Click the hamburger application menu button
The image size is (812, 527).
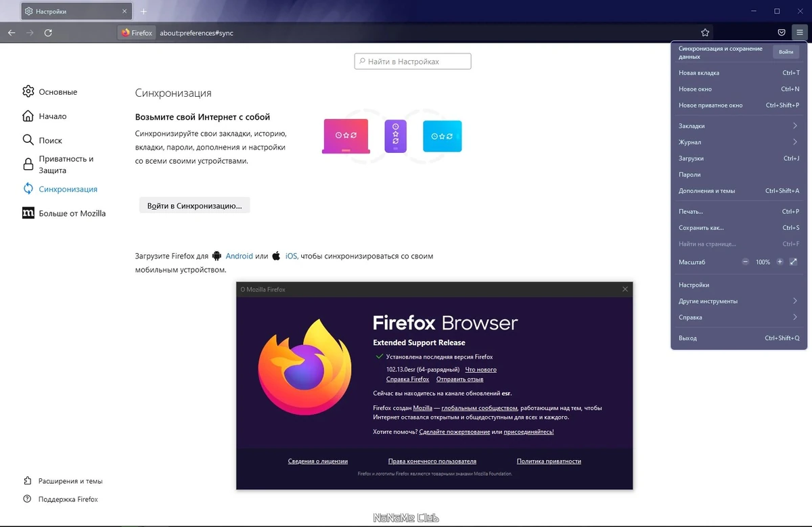click(x=799, y=32)
